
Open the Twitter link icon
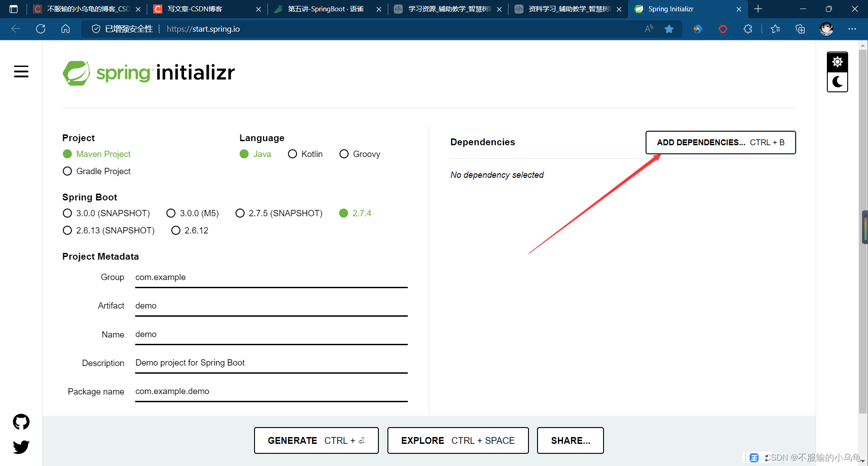coord(21,447)
